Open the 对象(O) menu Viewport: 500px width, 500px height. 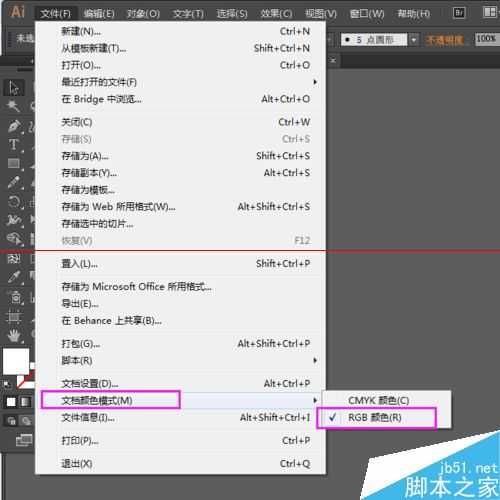click(x=143, y=14)
